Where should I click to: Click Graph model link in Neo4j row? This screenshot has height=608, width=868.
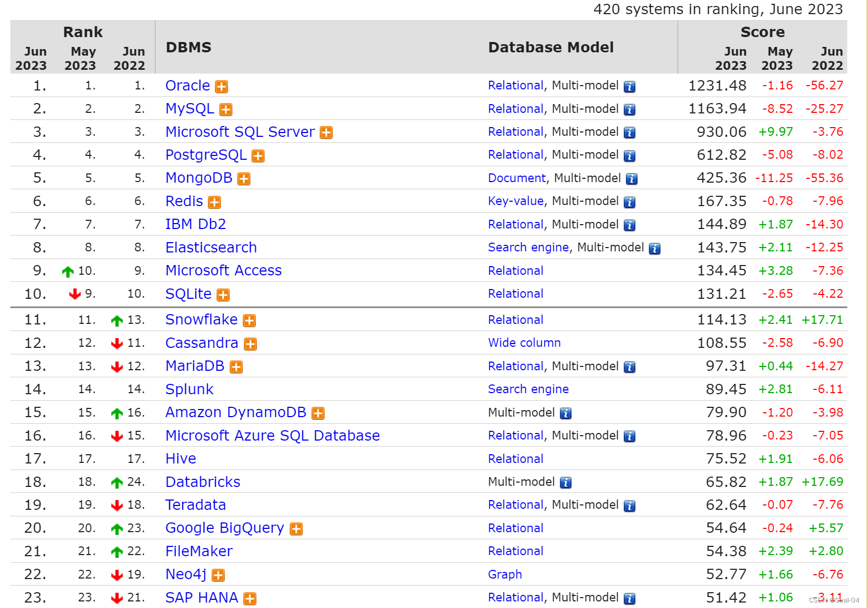click(505, 575)
